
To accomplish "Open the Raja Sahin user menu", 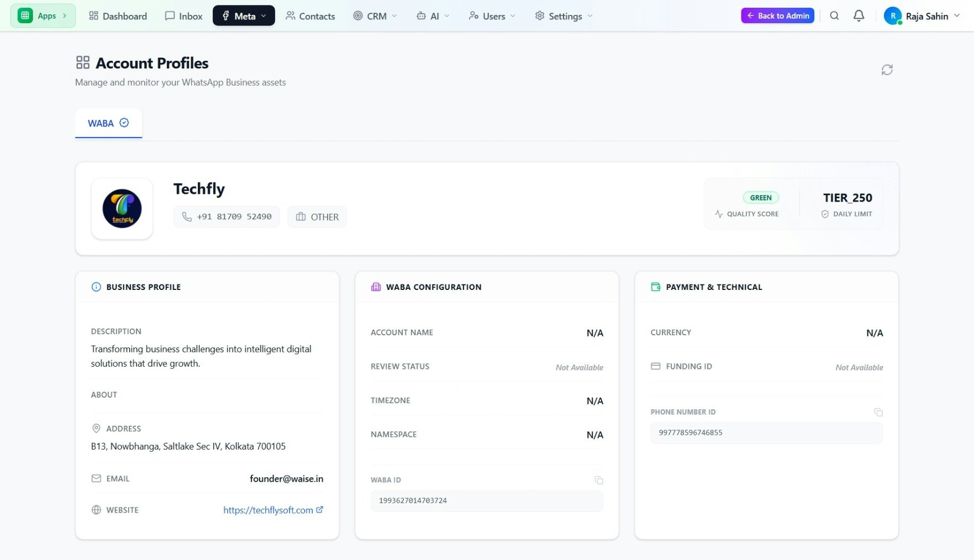I will pos(922,16).
